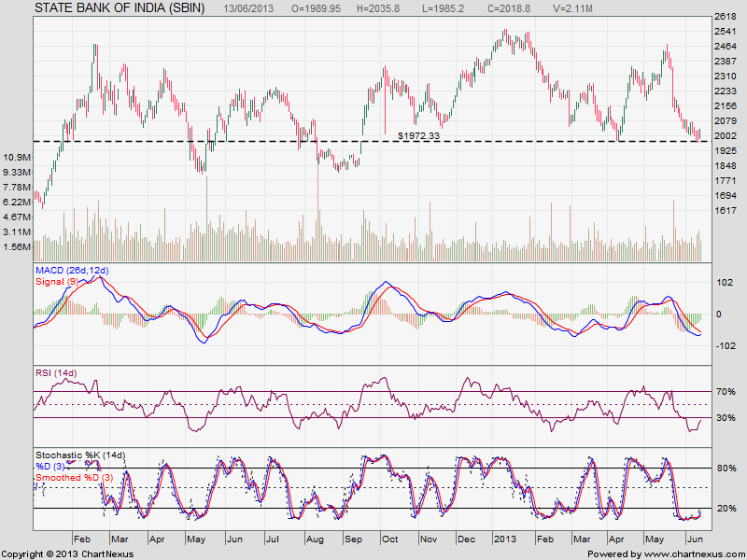Image resolution: width=747 pixels, height=560 pixels.
Task: Click the Nov time axis label
Action: tap(429, 539)
